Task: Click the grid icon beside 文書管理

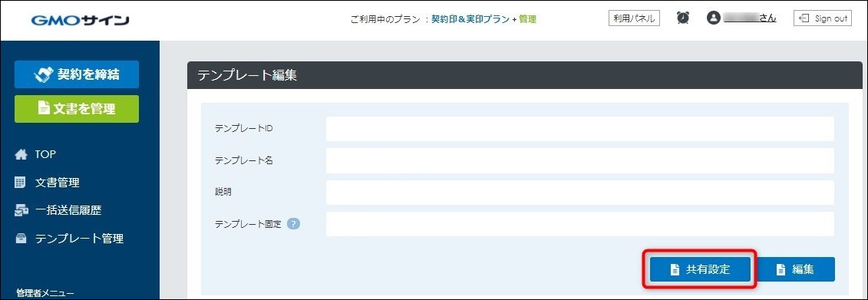Action: point(21,182)
